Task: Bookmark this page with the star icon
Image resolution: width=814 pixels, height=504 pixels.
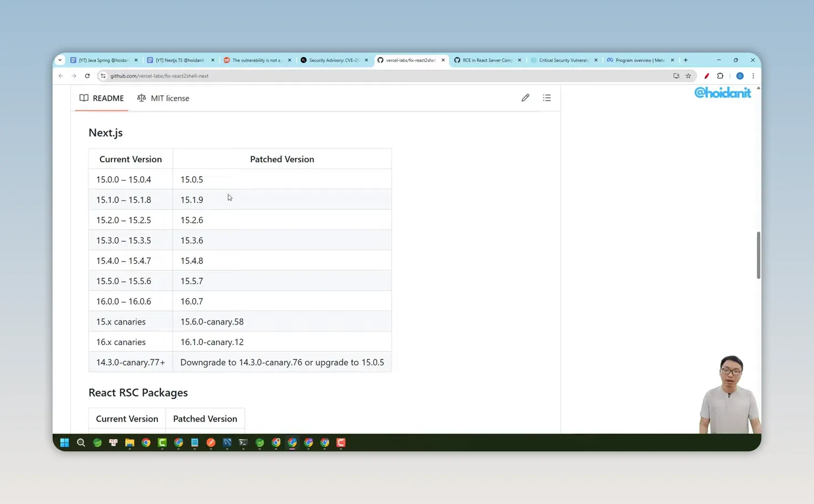Action: click(x=688, y=76)
